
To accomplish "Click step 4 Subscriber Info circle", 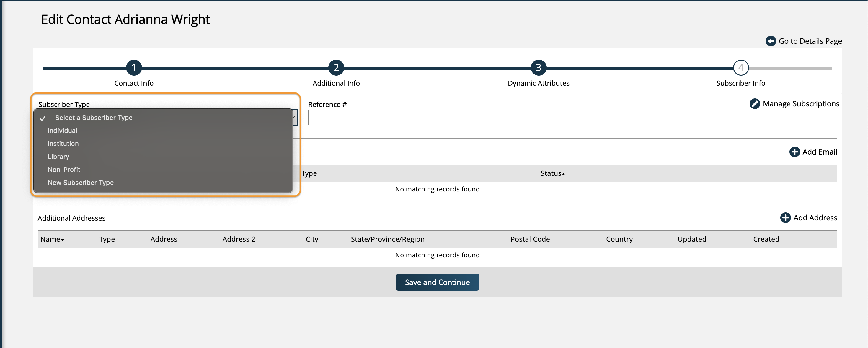I will (740, 68).
